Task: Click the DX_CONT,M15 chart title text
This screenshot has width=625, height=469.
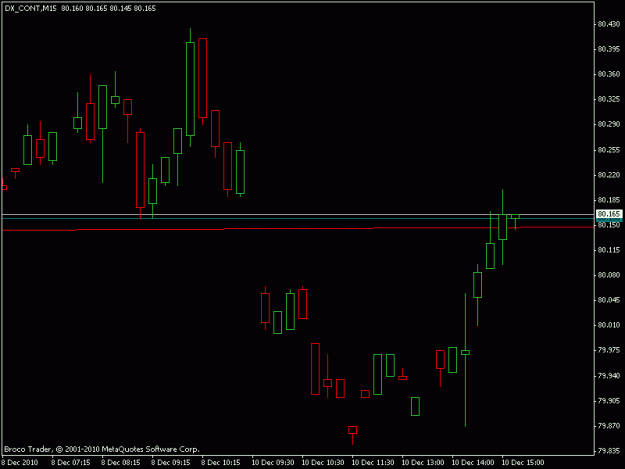Action: [30, 8]
